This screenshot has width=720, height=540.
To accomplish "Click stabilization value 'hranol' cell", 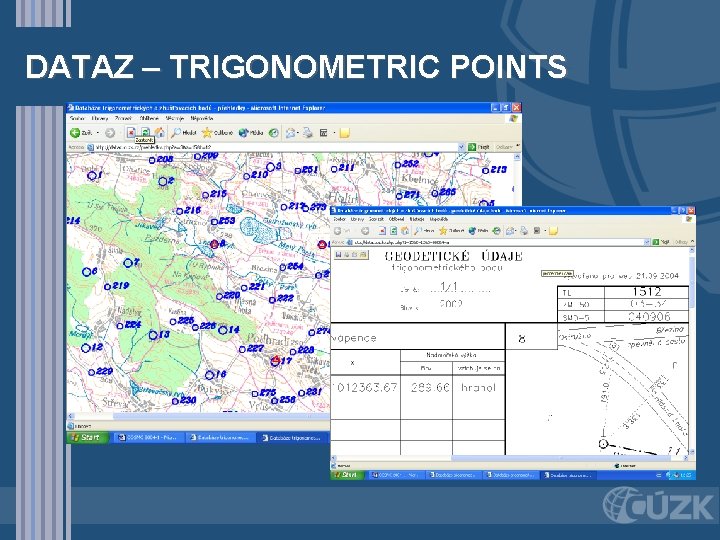I will click(x=478, y=388).
